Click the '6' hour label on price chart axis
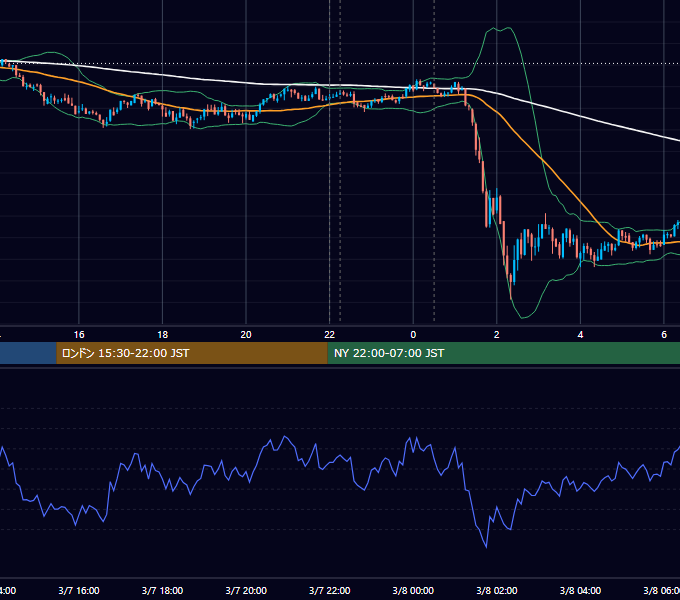The height and width of the screenshot is (600, 680). pyautogui.click(x=664, y=335)
